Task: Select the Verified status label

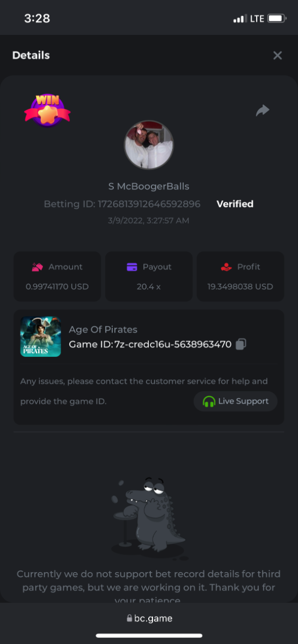Action: (x=235, y=204)
